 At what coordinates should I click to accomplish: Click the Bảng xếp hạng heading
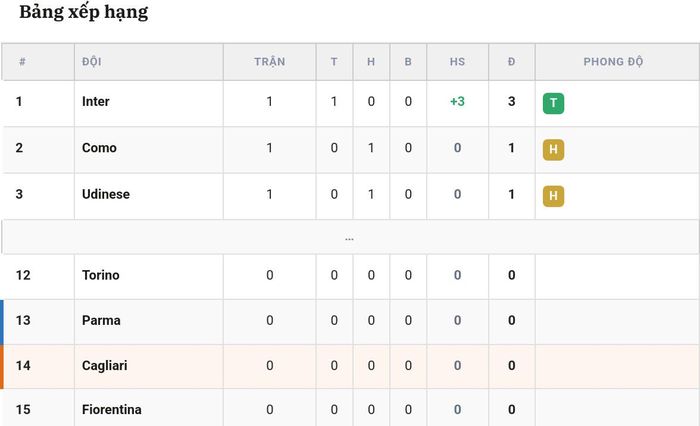pyautogui.click(x=83, y=12)
